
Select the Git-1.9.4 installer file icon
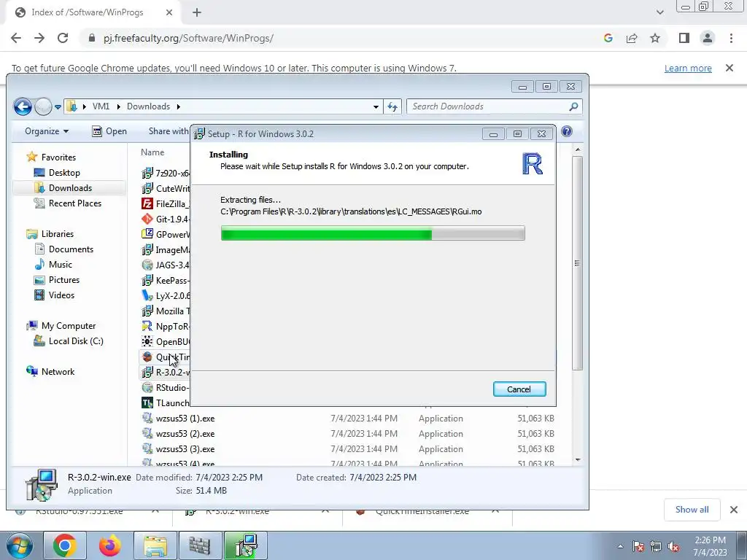147,219
